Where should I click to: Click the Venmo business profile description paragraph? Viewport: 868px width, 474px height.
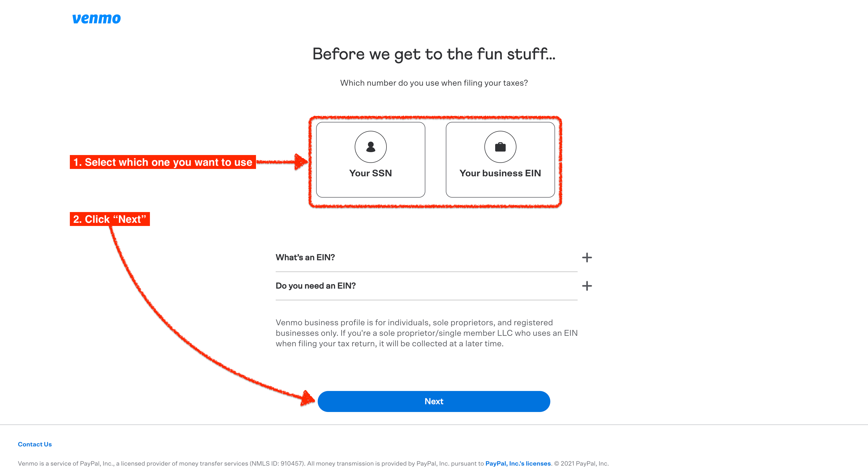click(426, 333)
